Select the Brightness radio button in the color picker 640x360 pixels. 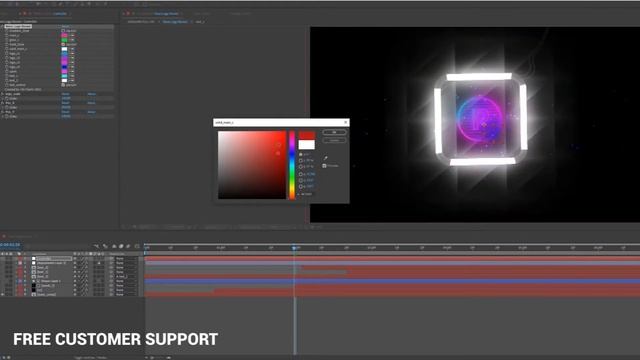300,167
